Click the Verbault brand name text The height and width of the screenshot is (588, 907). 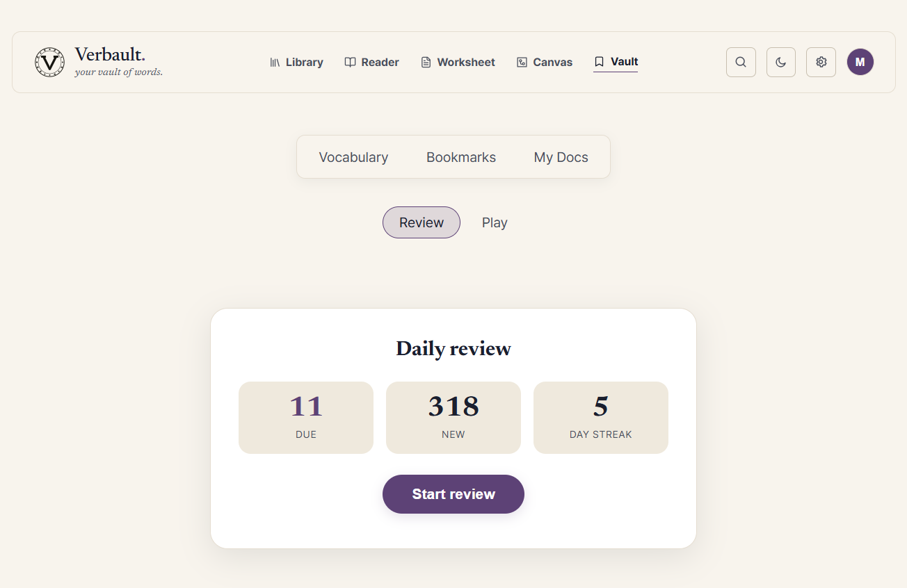pyautogui.click(x=110, y=55)
